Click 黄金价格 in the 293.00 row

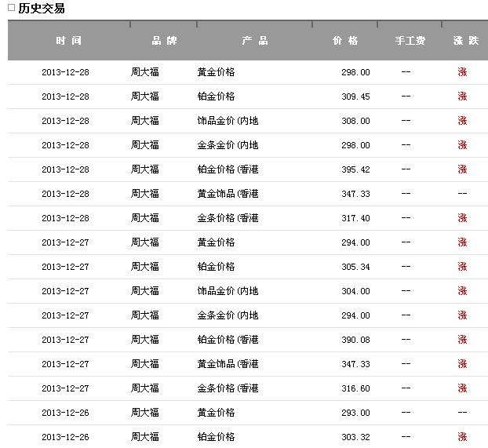[216, 412]
